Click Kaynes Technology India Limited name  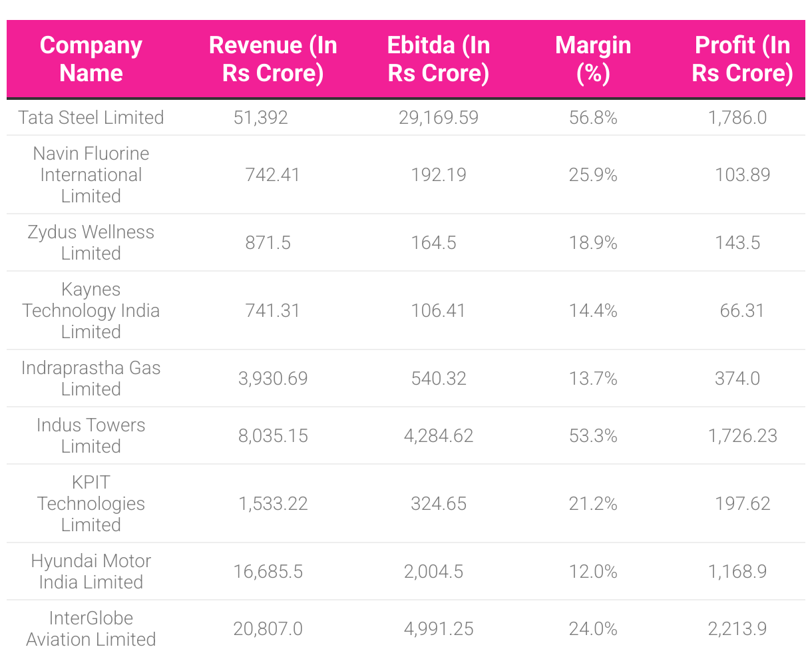[91, 310]
